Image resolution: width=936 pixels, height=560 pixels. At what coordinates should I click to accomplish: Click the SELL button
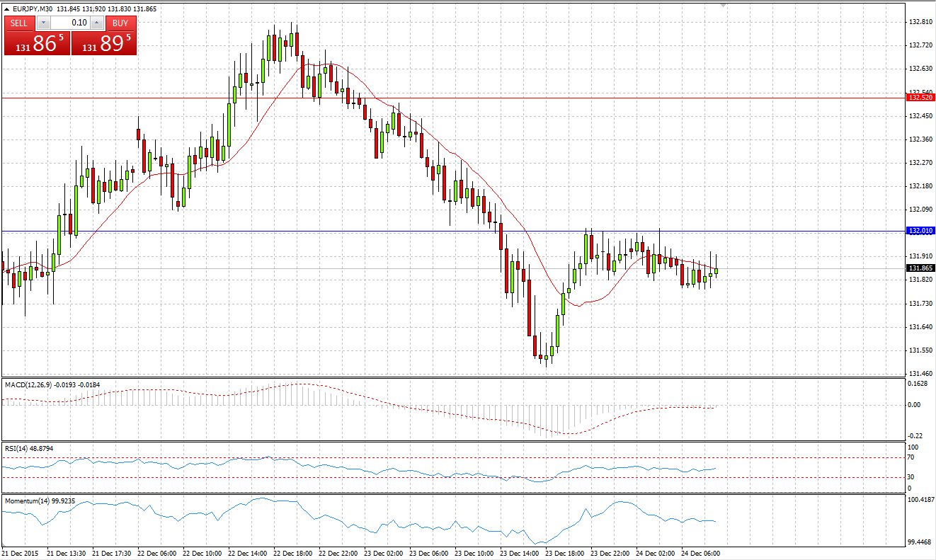click(x=19, y=23)
